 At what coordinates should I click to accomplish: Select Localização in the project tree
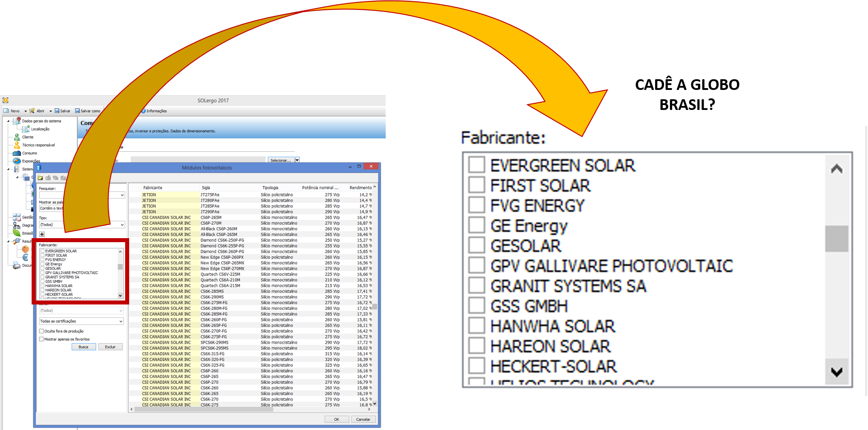[40, 129]
